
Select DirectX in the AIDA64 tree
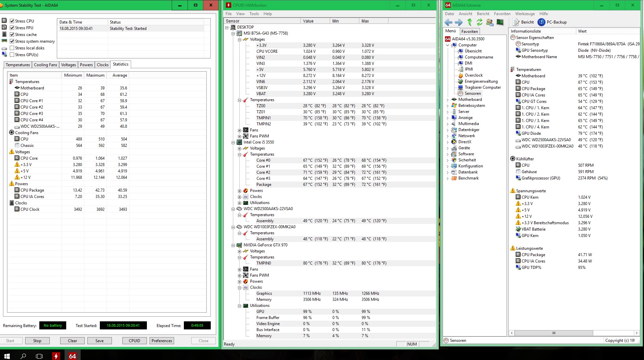465,142
